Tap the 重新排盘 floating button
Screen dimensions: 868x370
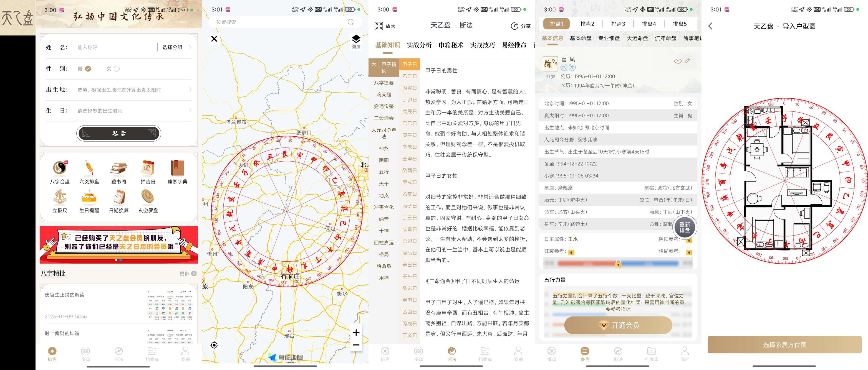pos(684,227)
